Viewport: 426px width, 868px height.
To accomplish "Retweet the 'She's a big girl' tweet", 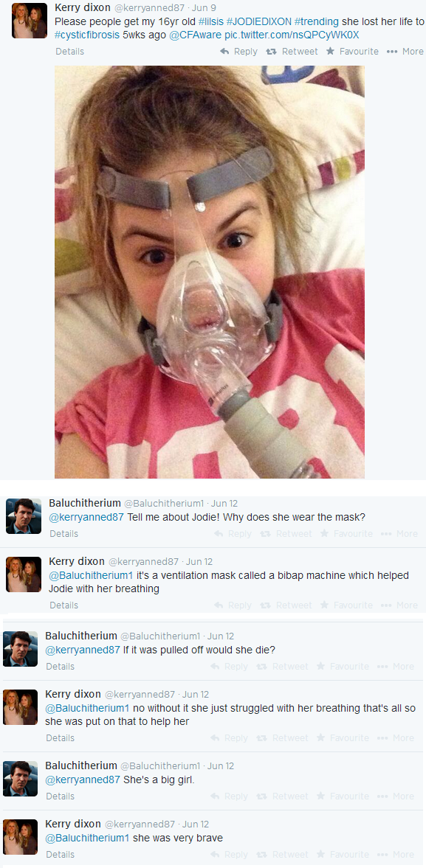I will coord(283,796).
